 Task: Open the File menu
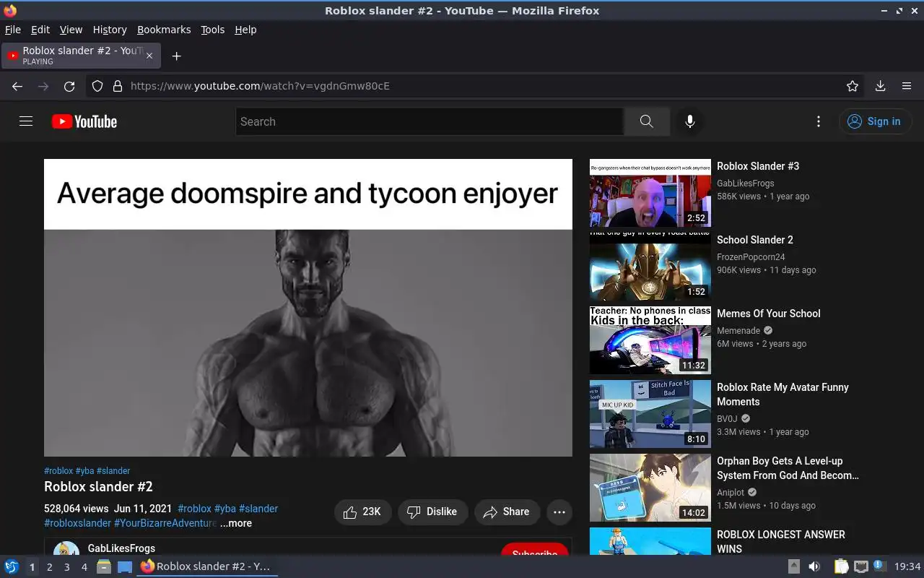[x=13, y=30]
